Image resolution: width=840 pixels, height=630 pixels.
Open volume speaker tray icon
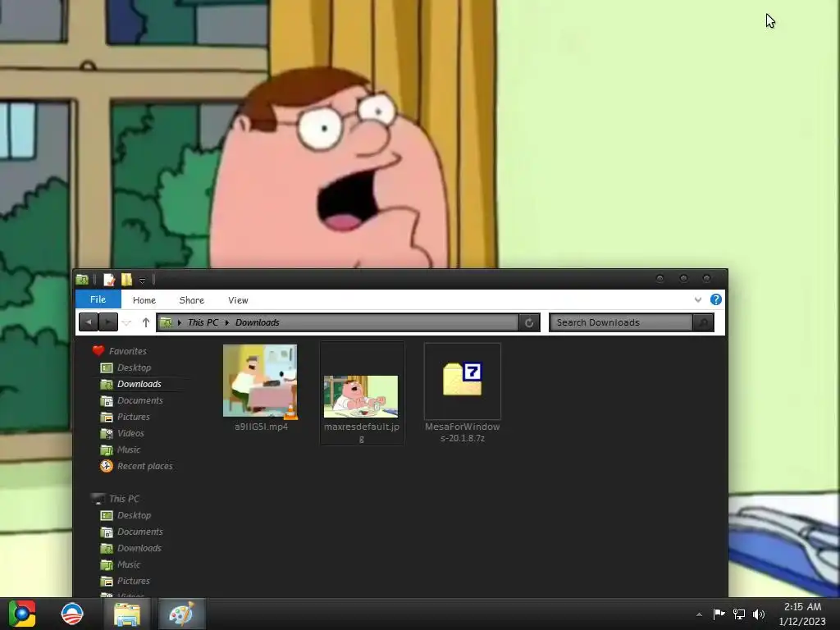759,614
